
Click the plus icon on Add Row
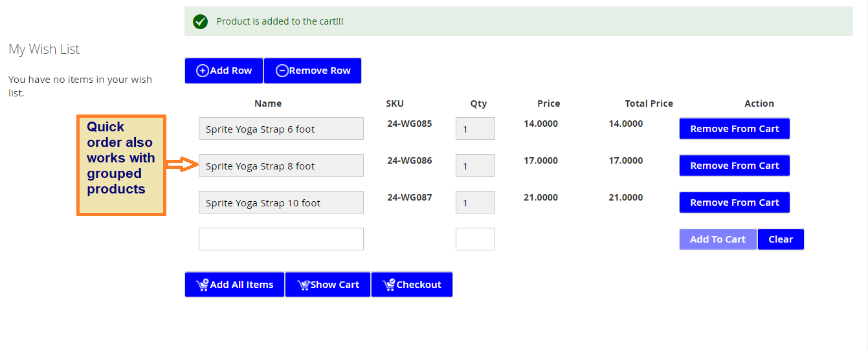203,71
